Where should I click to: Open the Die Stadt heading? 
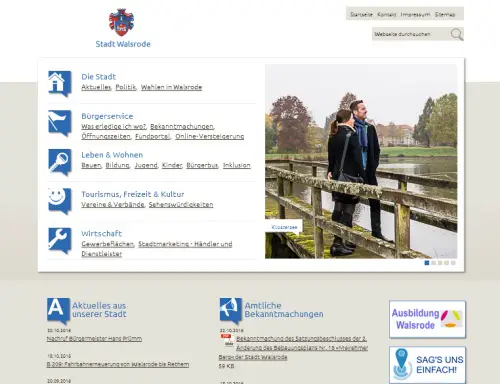(x=98, y=77)
